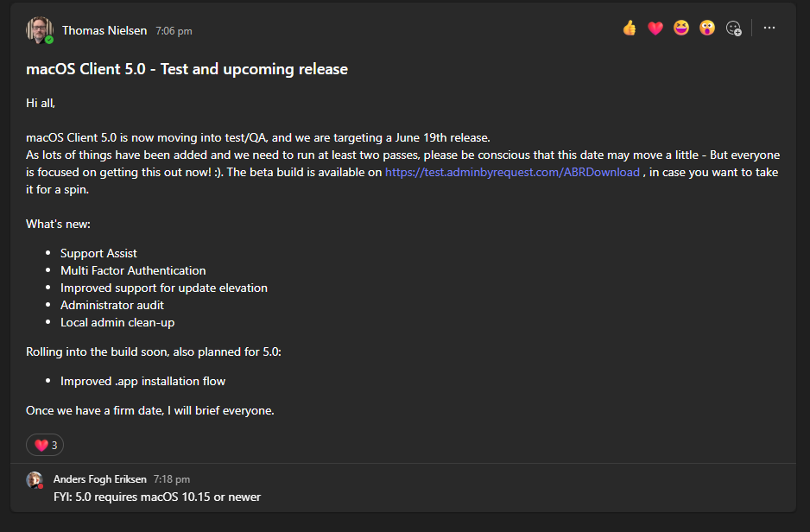The width and height of the screenshot is (810, 532).
Task: Click the 7:18 pm reply timestamp
Action: point(172,479)
